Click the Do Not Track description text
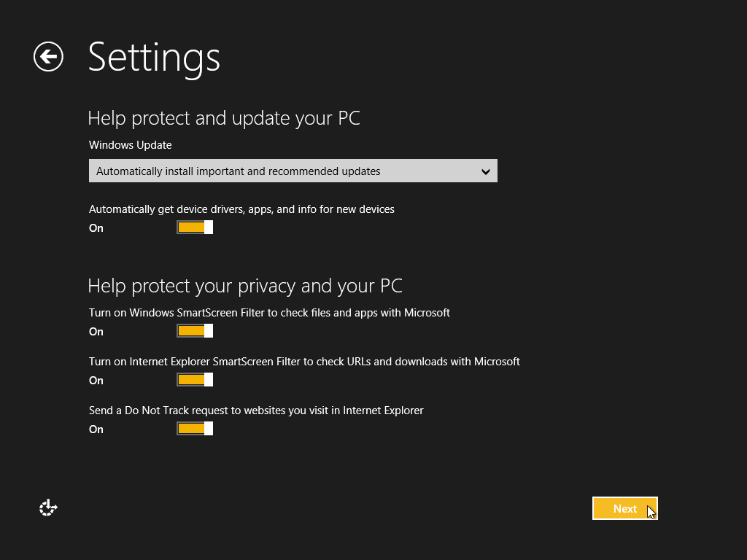Screen dimensions: 747x560 click(x=256, y=411)
